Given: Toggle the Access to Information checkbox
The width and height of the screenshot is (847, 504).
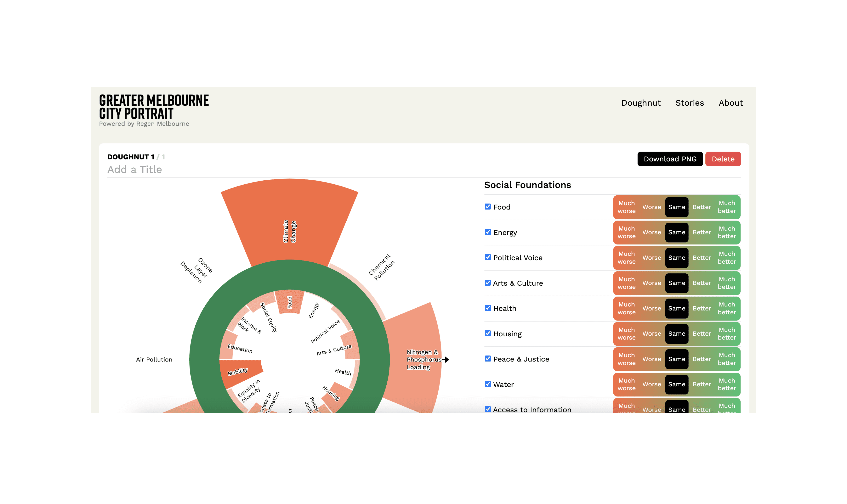Looking at the screenshot, I should (x=488, y=409).
